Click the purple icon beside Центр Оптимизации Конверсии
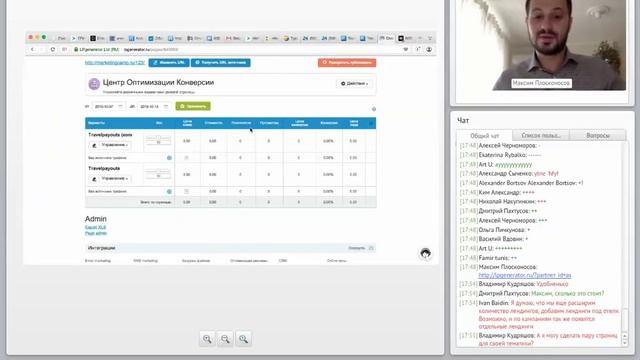This screenshot has height=360, width=640. 94,84
